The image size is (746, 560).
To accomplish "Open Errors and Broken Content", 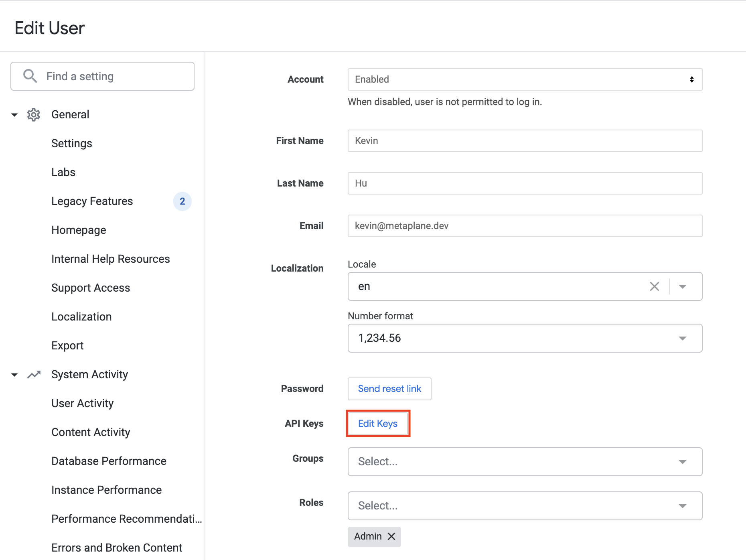I will click(117, 548).
